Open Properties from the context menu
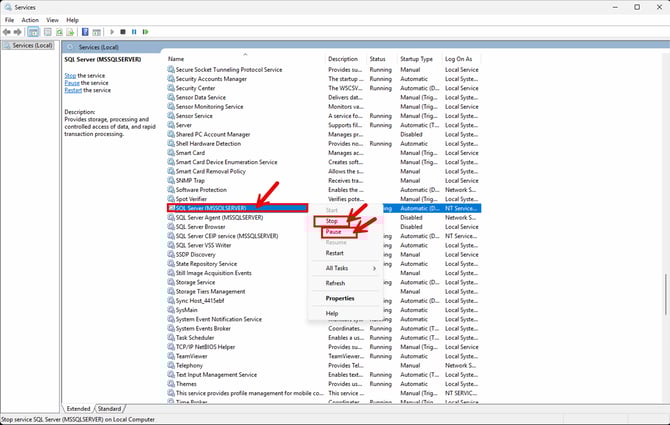 click(x=340, y=298)
